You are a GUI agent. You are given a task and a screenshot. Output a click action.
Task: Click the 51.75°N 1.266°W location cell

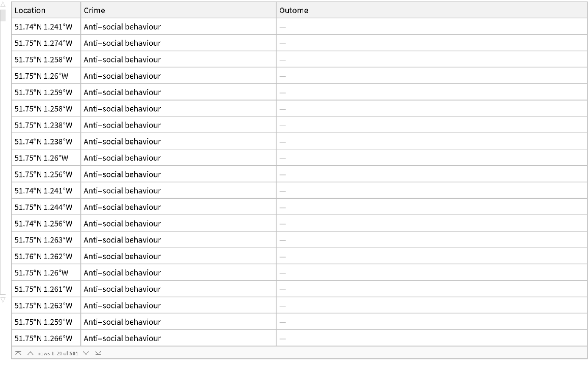point(44,338)
